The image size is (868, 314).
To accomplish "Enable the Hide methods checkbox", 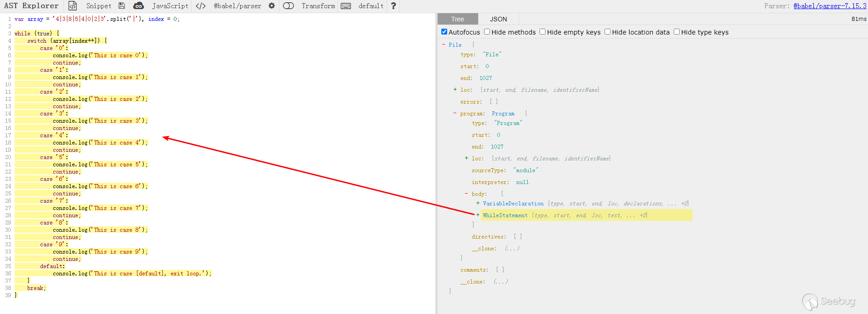I will (487, 32).
